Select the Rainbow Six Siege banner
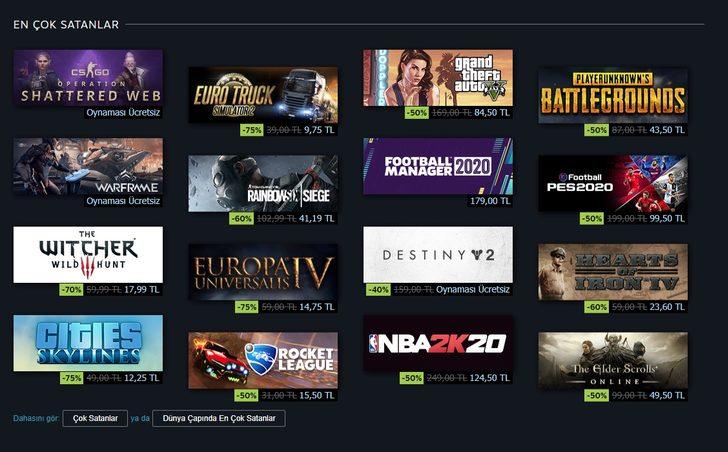The height and width of the screenshot is (452, 728). [263, 184]
